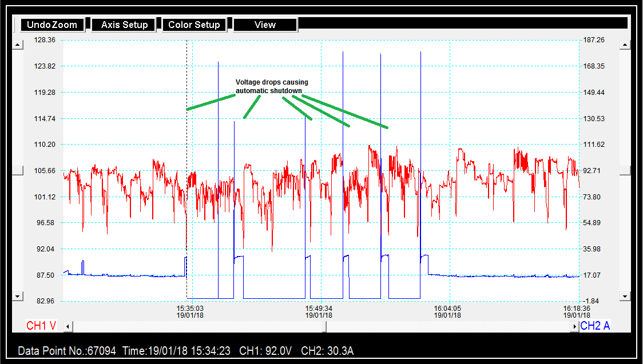This screenshot has width=643, height=364.
Task: Click the right arrow of the time scrollbar
Action: tap(574, 326)
